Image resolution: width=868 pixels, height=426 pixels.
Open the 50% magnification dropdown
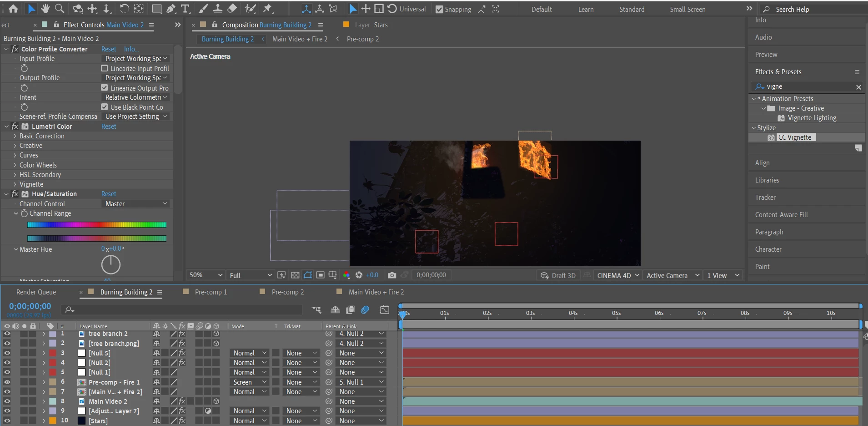tap(206, 275)
